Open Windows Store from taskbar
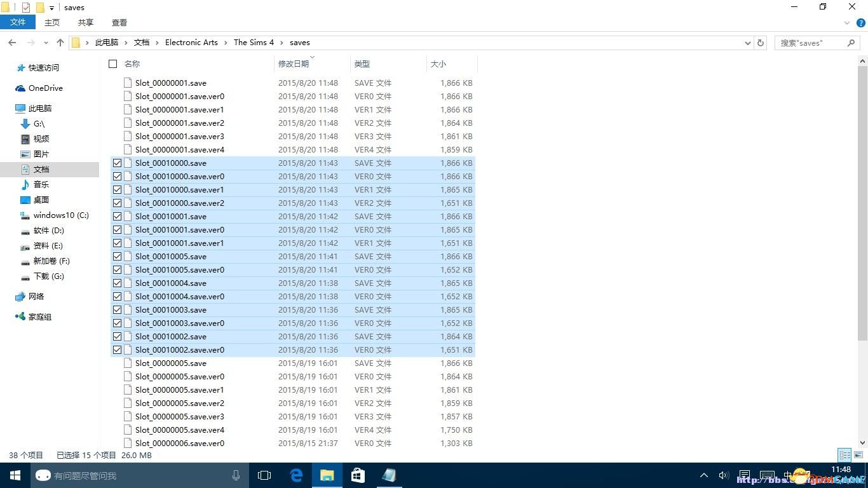The width and height of the screenshot is (868, 488). click(x=358, y=475)
